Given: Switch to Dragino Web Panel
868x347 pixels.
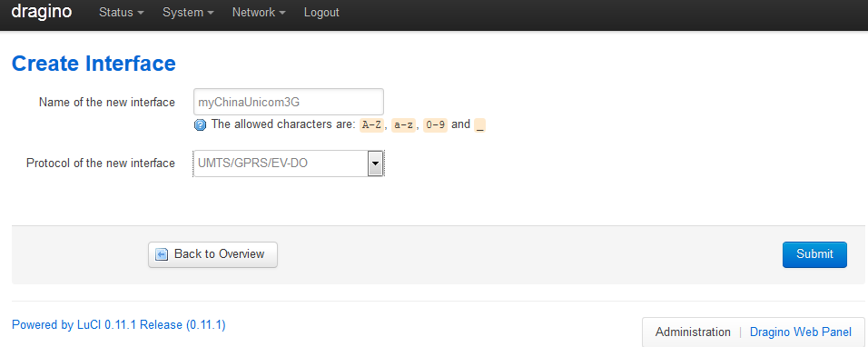Looking at the screenshot, I should [801, 332].
